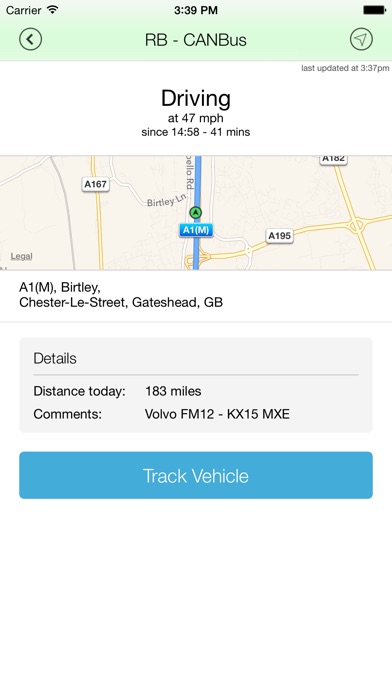The width and height of the screenshot is (392, 696).
Task: Tap the A167 road badge
Action: pyautogui.click(x=95, y=184)
